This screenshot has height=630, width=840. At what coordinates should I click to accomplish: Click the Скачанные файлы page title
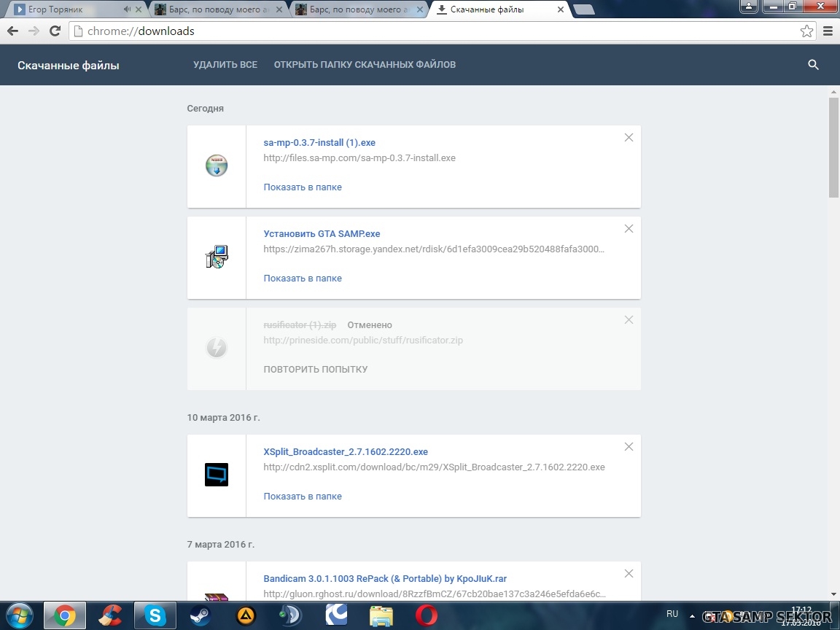69,66
